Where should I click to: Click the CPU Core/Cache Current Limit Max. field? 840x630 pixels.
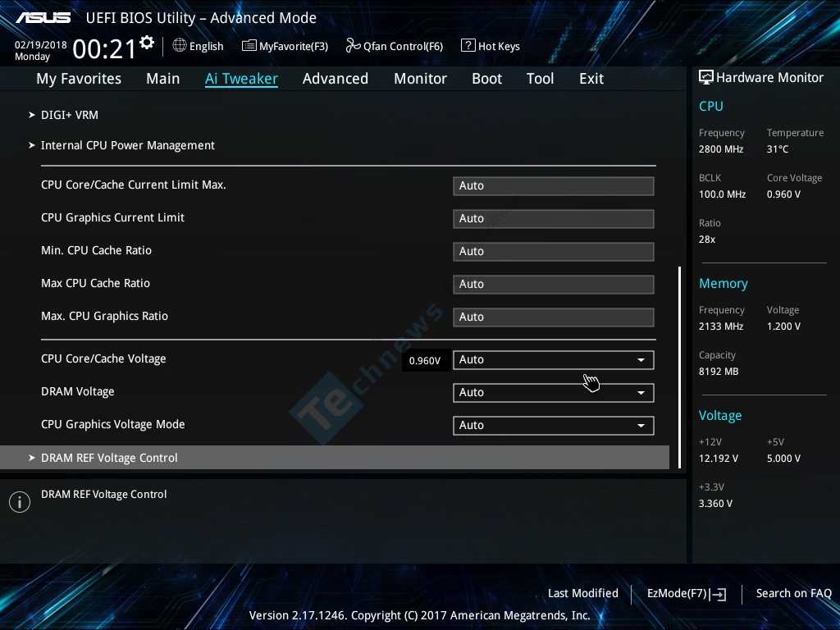point(554,186)
